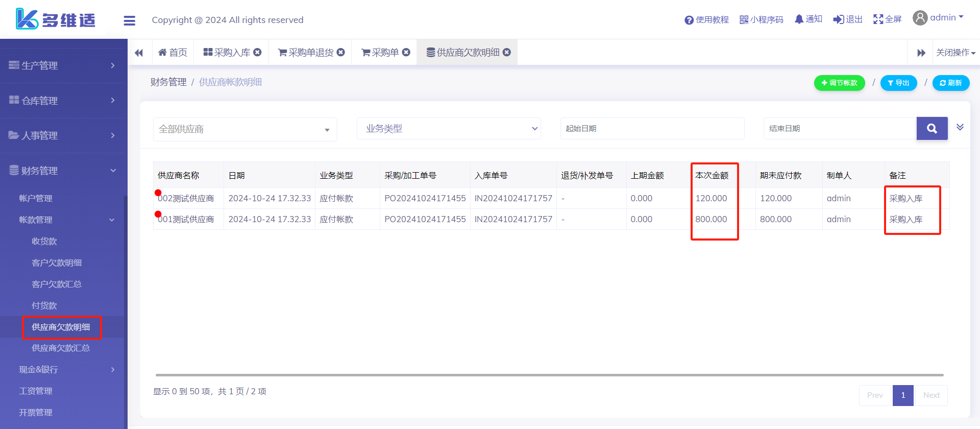Switch to the 采购单 tab
The image size is (980, 429).
(x=380, y=53)
